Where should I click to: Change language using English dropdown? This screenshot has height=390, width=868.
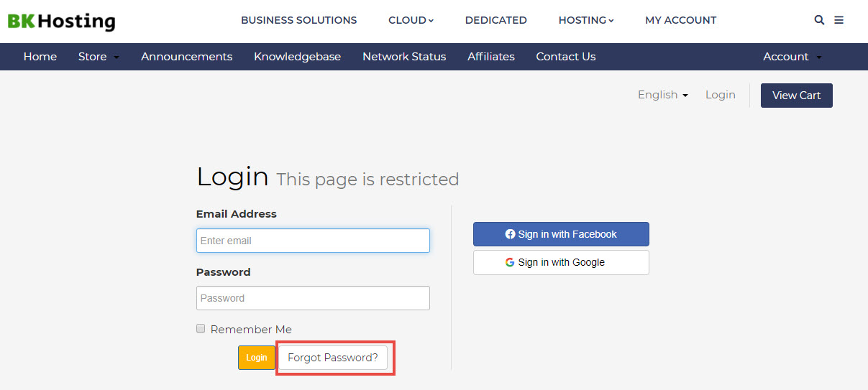coord(662,95)
